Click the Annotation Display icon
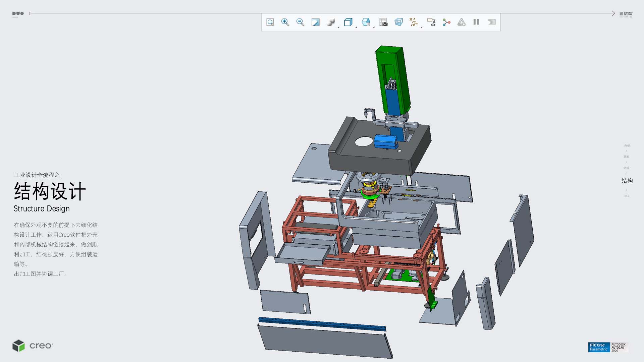The image size is (644, 362). (431, 22)
